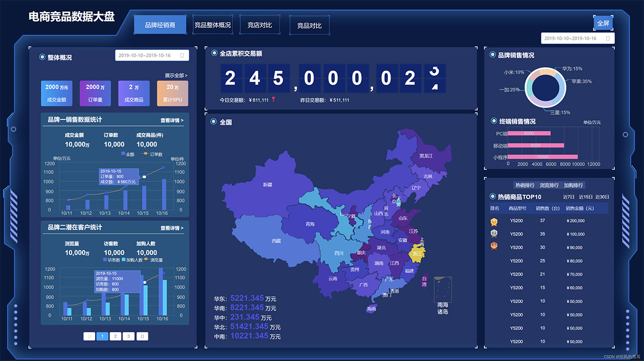
Task: Click the 热销商品TOP10 section bullet icon
Action: click(x=493, y=196)
